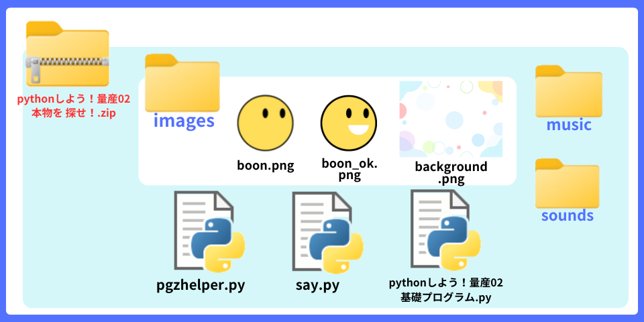Image resolution: width=644 pixels, height=322 pixels.
Task: Open the sounds folder icon
Action: (x=568, y=182)
